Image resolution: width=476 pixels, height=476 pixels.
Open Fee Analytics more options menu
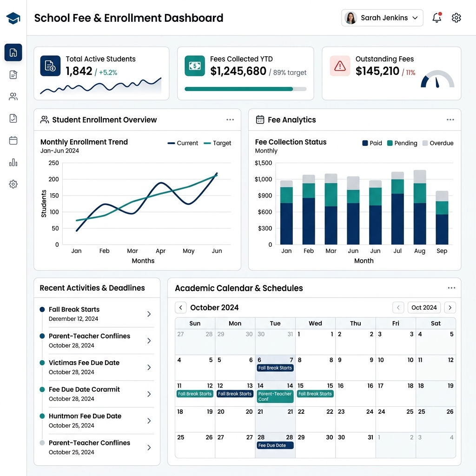click(450, 119)
